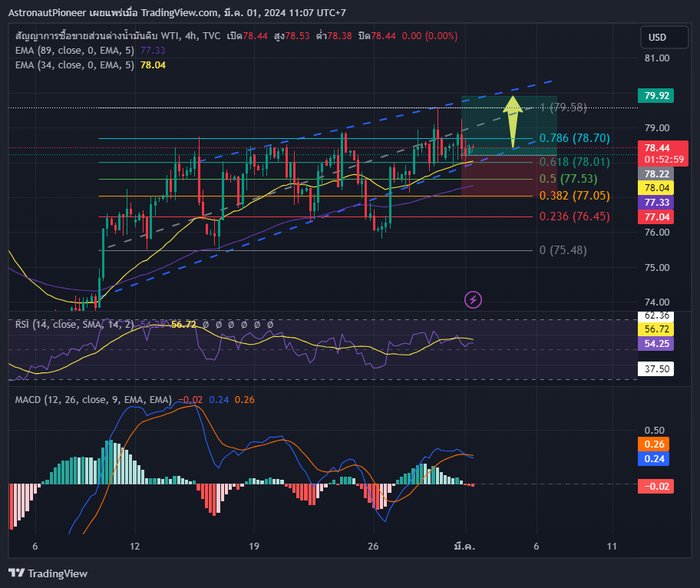Select the 0.382 (77.05) Fibonacci level label
This screenshot has width=700, height=588.
(x=575, y=196)
